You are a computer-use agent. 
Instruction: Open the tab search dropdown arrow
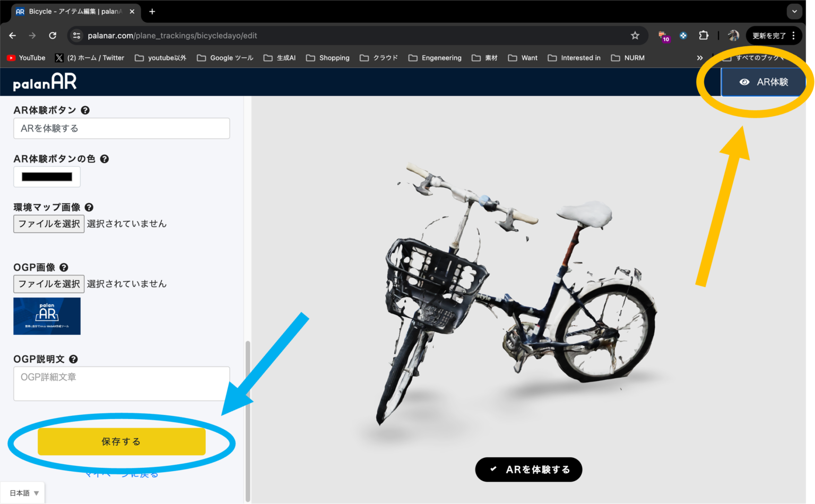794,11
